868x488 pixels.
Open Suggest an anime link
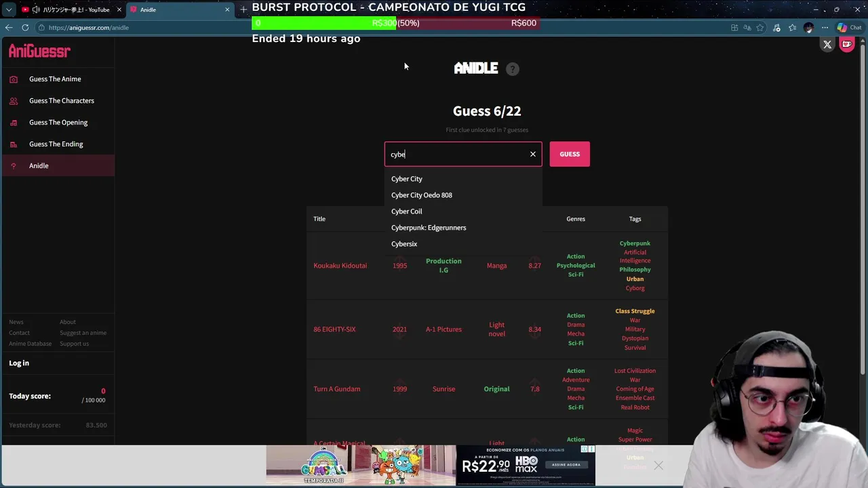click(x=83, y=333)
